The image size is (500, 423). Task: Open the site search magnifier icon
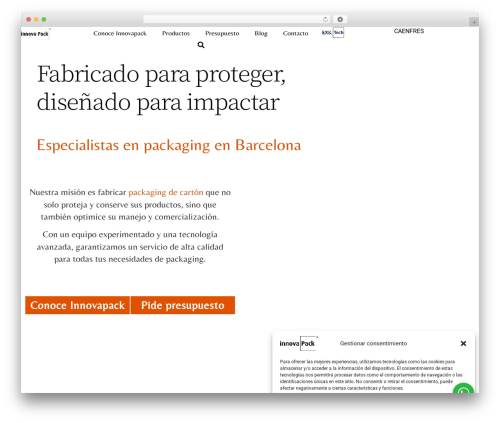point(201,45)
